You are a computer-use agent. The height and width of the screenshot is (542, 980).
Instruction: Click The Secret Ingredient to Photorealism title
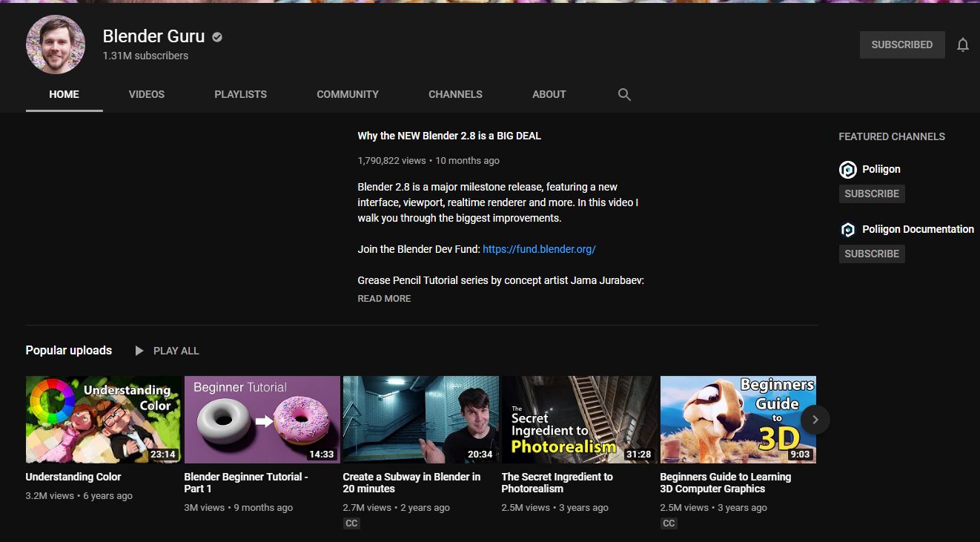[557, 483]
